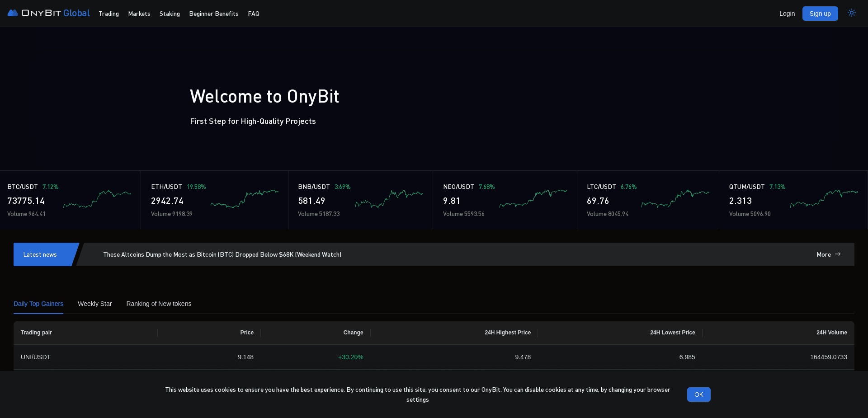The width and height of the screenshot is (868, 418).
Task: Open the Markets page from the navbar
Action: pyautogui.click(x=139, y=14)
